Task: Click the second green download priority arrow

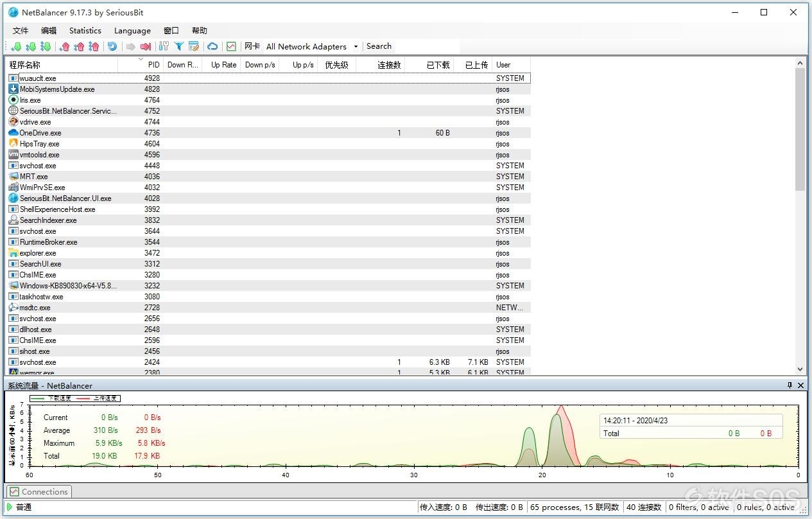Action: [31, 46]
